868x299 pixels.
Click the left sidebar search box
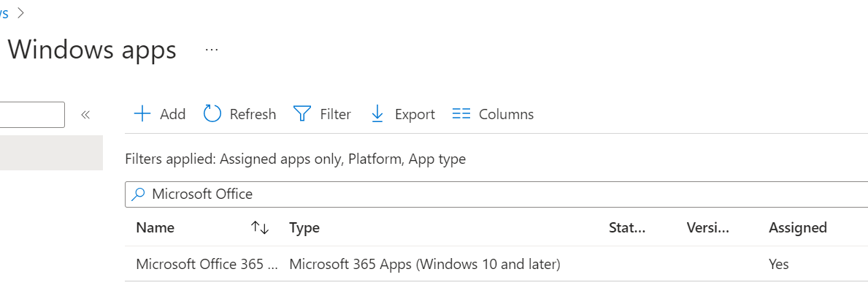click(x=32, y=115)
